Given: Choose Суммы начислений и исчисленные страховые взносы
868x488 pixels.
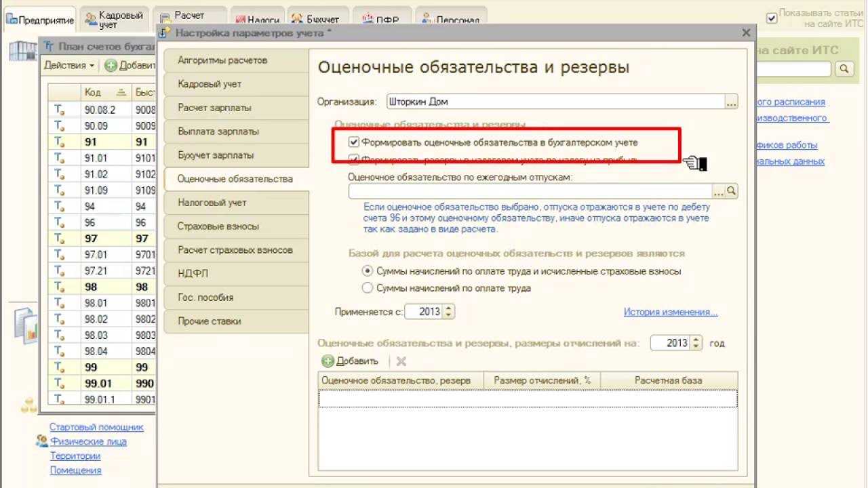Looking at the screenshot, I should (368, 271).
